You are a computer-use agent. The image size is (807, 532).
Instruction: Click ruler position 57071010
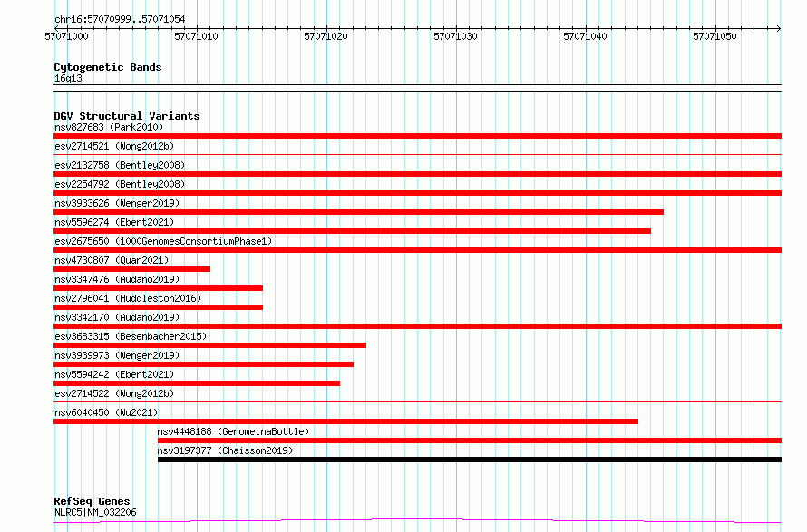tap(196, 36)
